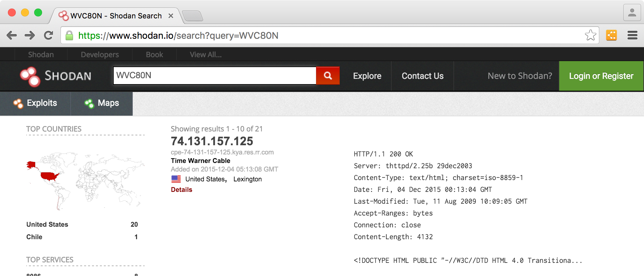Image resolution: width=644 pixels, height=276 pixels.
Task: Click the Chile country filter
Action: 34,237
